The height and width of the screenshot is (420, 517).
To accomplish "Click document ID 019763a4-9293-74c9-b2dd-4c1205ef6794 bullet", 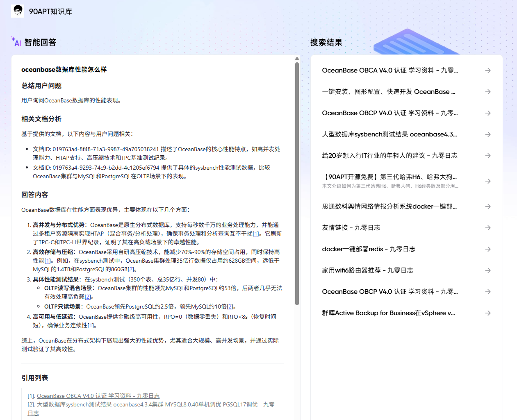I will [152, 172].
